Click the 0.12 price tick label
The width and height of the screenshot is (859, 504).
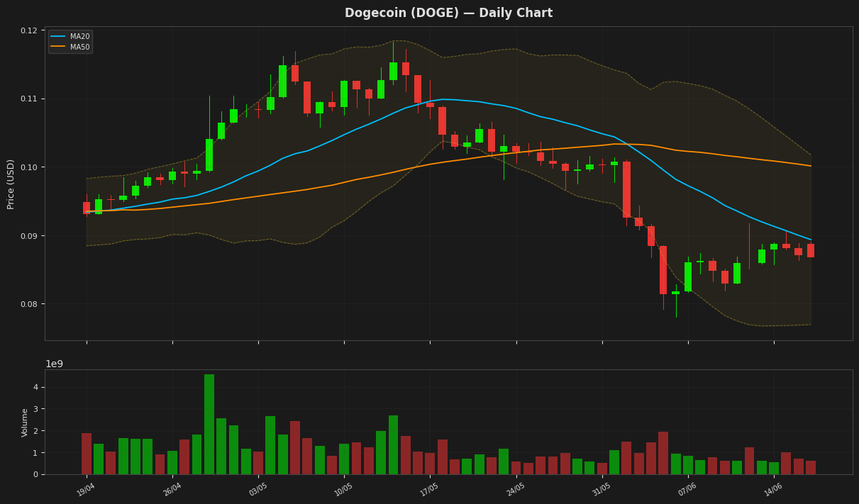point(29,30)
